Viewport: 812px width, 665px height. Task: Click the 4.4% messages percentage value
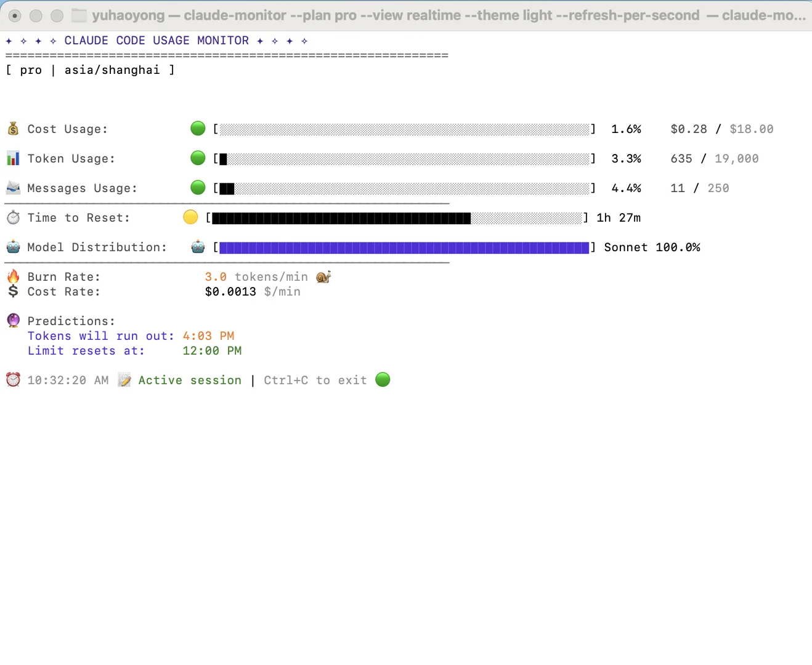click(x=626, y=188)
